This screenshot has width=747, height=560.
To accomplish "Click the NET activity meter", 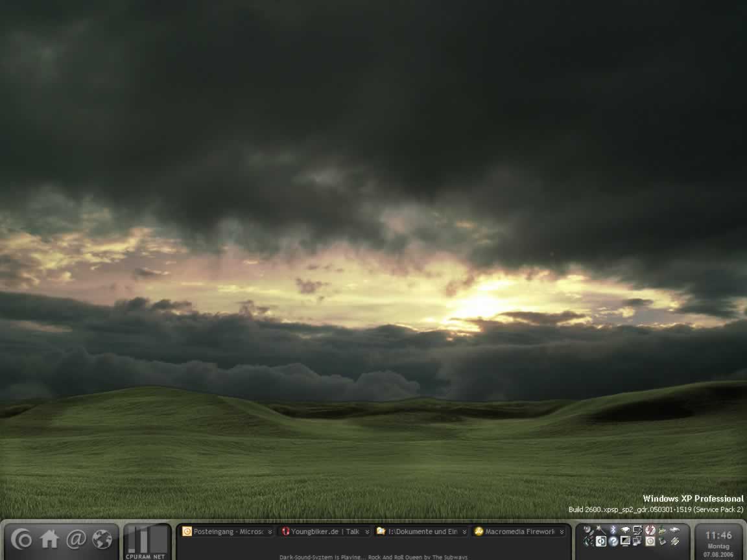I will [x=159, y=540].
